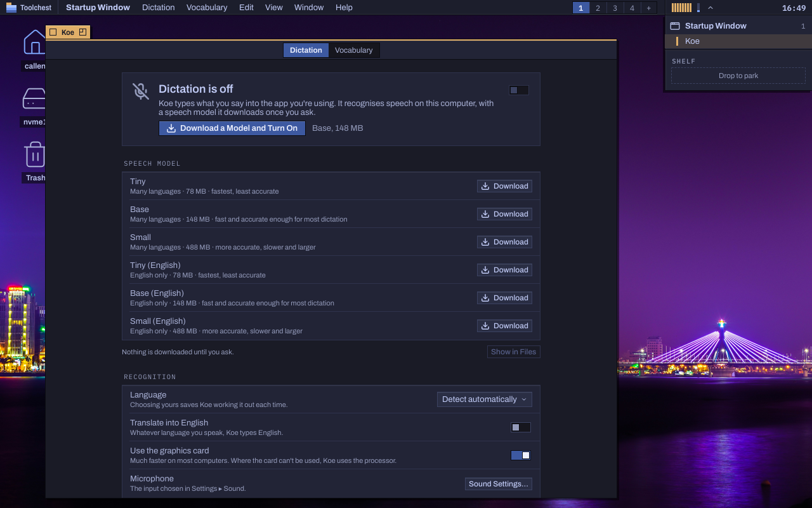The image size is (812, 508).
Task: Click the window icon beside Startup Window in the panel
Action: [x=675, y=26]
